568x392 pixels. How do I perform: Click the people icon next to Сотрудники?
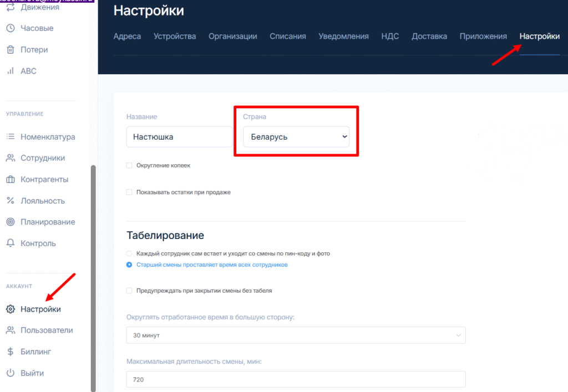pyautogui.click(x=11, y=158)
